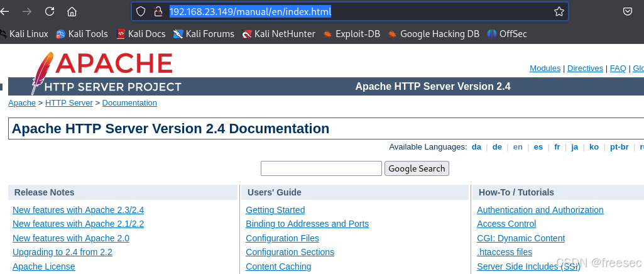Click the Apache feather logo
The height and width of the screenshot is (274, 644).
(x=42, y=73)
